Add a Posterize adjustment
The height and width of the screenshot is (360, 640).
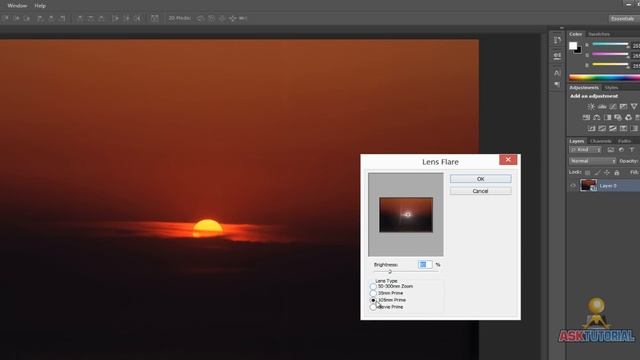click(x=602, y=129)
